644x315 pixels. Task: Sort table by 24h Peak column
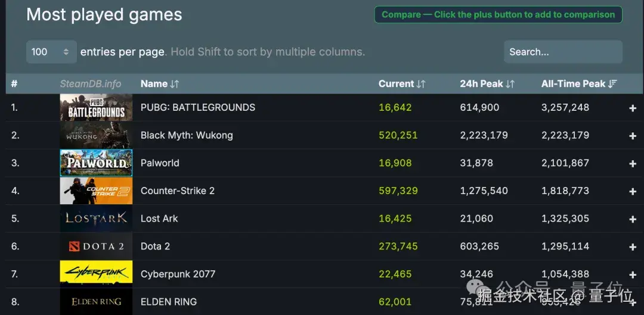tap(487, 84)
